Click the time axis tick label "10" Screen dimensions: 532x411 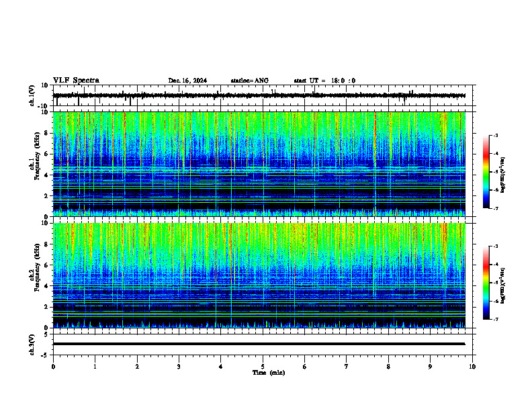(x=472, y=367)
